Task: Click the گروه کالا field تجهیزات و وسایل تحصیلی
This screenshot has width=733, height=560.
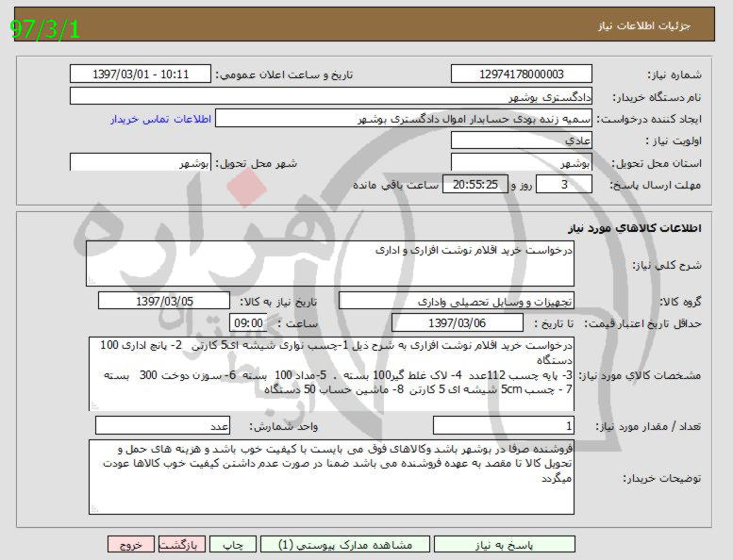Action: tap(457, 302)
